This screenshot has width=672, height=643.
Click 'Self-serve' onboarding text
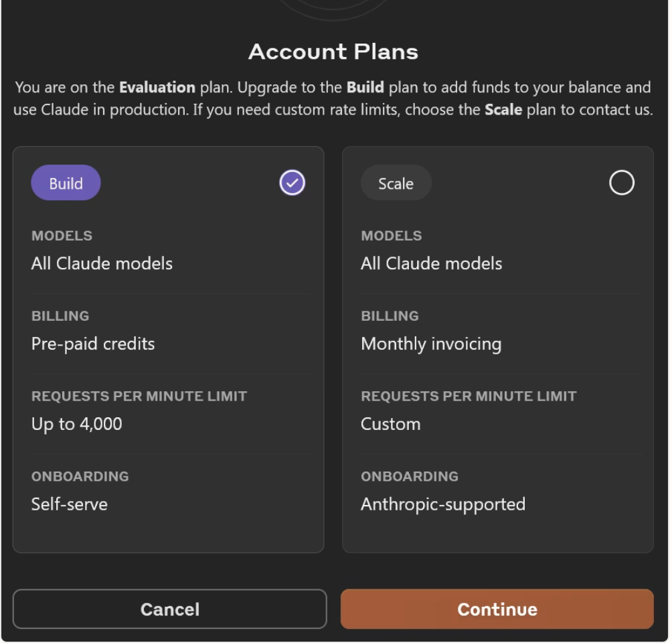click(70, 504)
